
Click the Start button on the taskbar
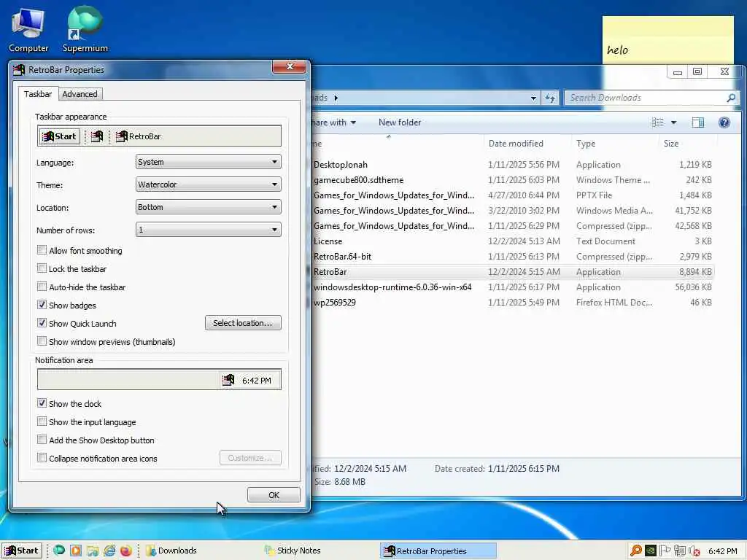(21, 551)
